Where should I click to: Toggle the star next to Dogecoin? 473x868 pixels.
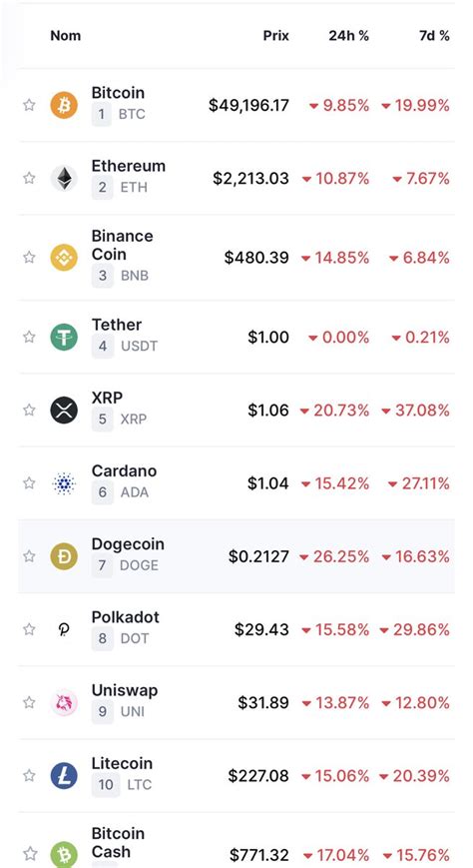[x=29, y=556]
